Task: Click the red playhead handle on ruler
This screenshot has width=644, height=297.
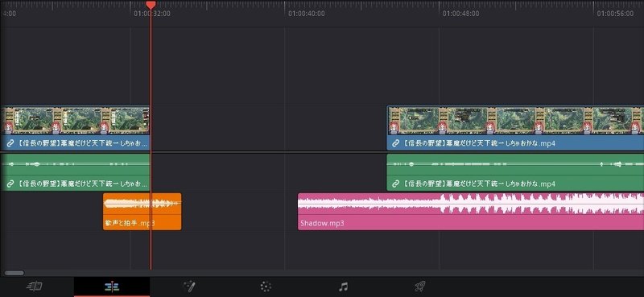Action: (151, 5)
